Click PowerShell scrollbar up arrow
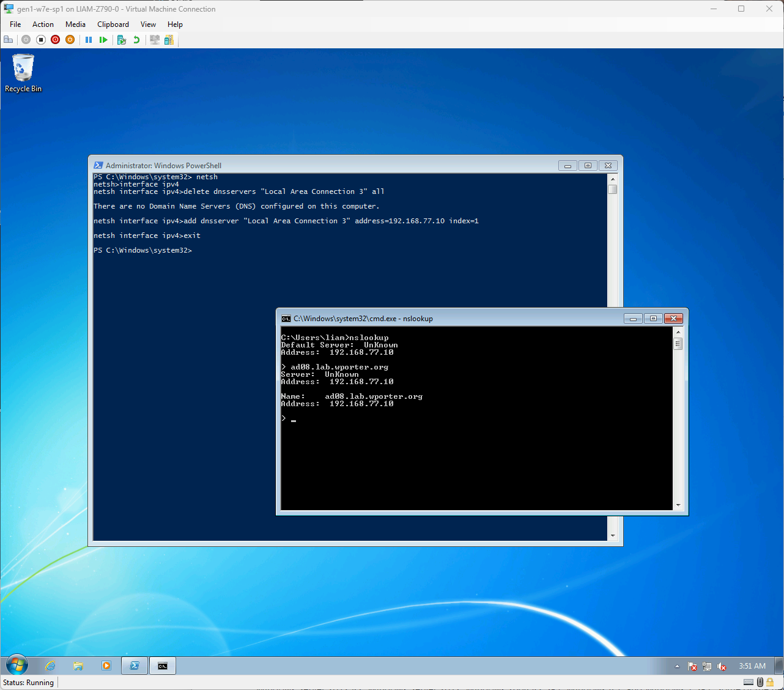The image size is (784, 690). click(x=612, y=179)
